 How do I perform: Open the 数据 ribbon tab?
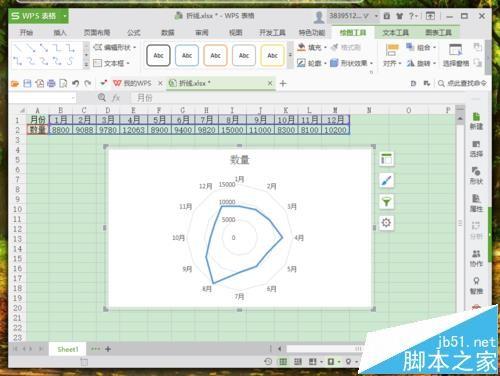[x=168, y=32]
